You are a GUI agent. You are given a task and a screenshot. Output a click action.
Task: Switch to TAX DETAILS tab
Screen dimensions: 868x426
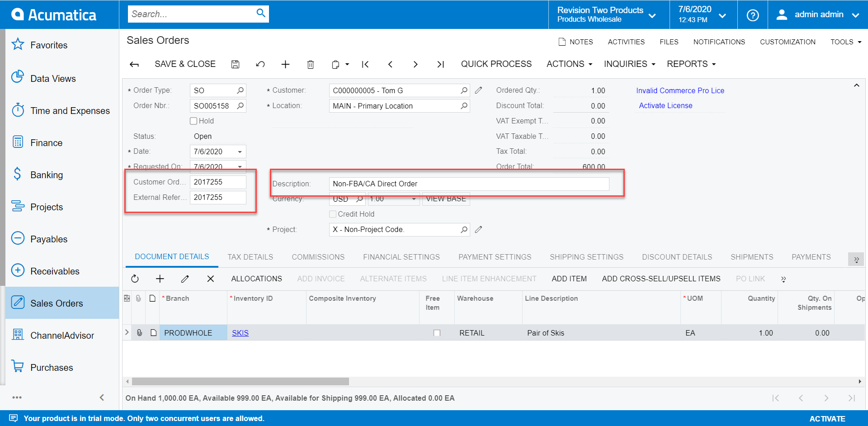[x=250, y=257]
